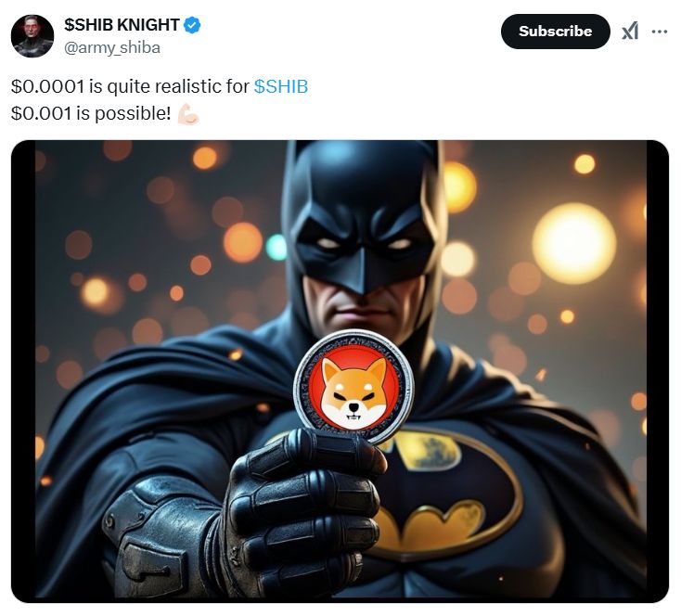This screenshot has height=616, width=681.
Task: Click the blue verified badge
Action: 192,26
